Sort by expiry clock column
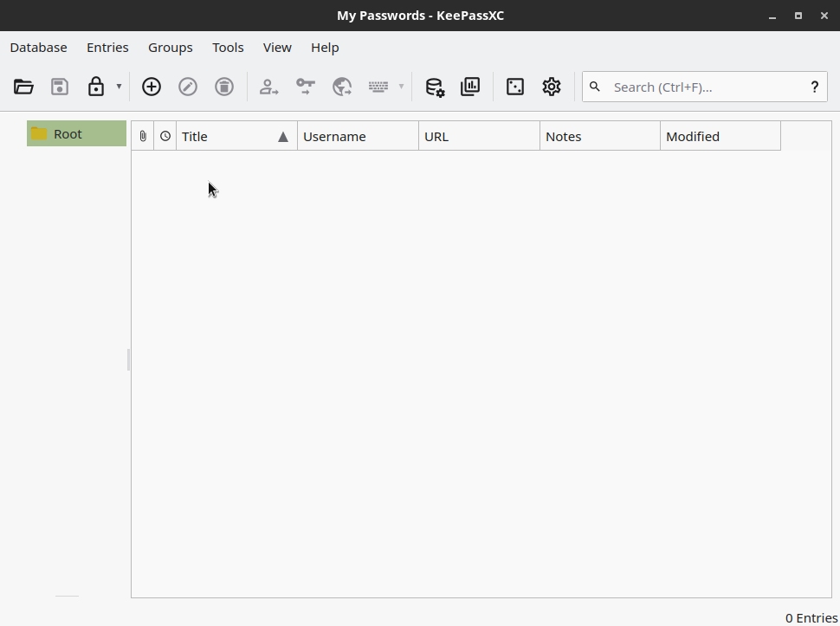Screen dimensions: 840x626 (x=165, y=136)
